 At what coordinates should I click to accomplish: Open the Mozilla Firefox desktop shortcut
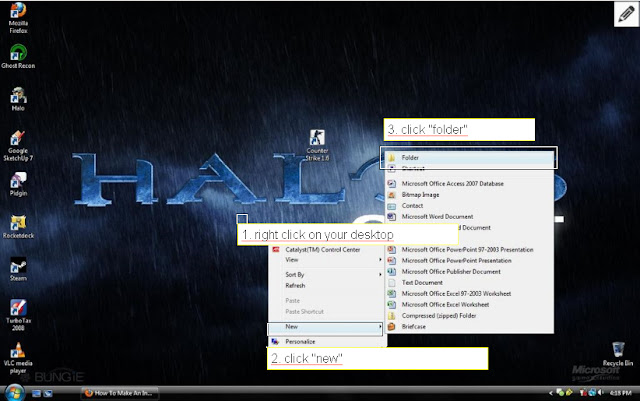pos(18,18)
